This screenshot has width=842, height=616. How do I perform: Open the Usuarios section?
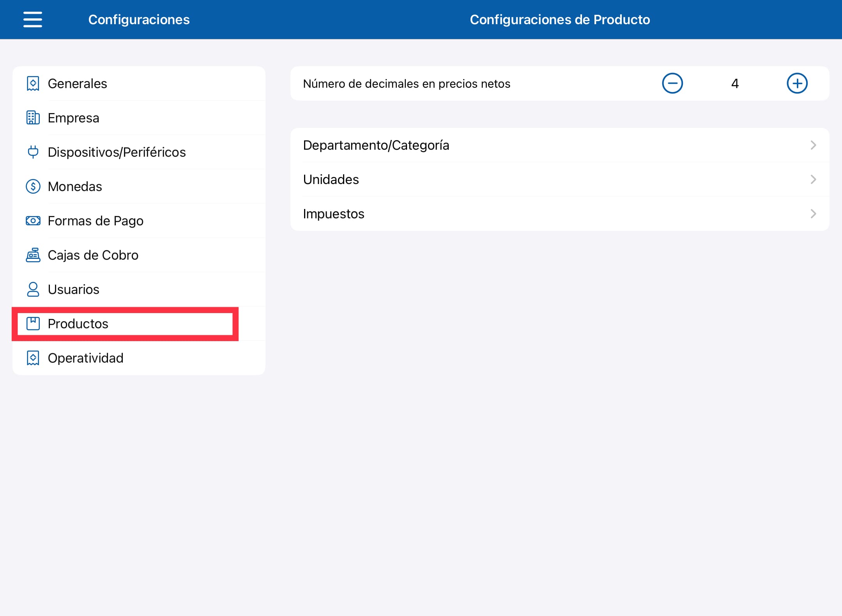coord(139,289)
